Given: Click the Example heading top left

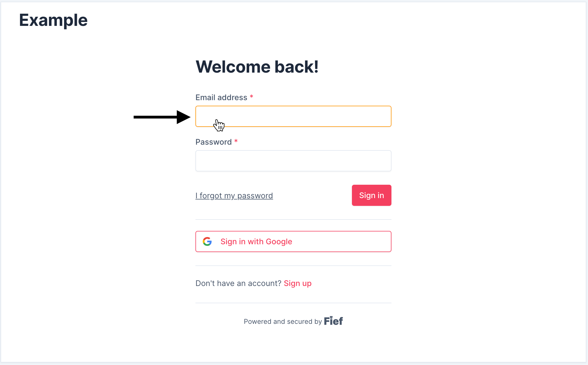Looking at the screenshot, I should [x=53, y=20].
